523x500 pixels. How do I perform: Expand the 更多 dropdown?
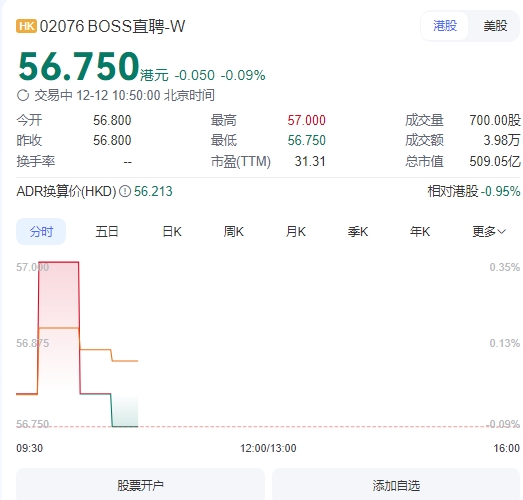[489, 231]
